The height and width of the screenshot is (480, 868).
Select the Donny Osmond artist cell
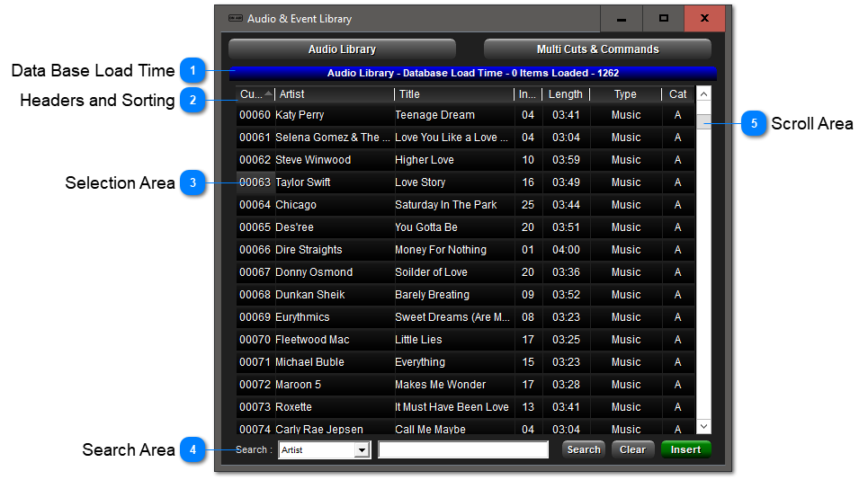(x=334, y=272)
